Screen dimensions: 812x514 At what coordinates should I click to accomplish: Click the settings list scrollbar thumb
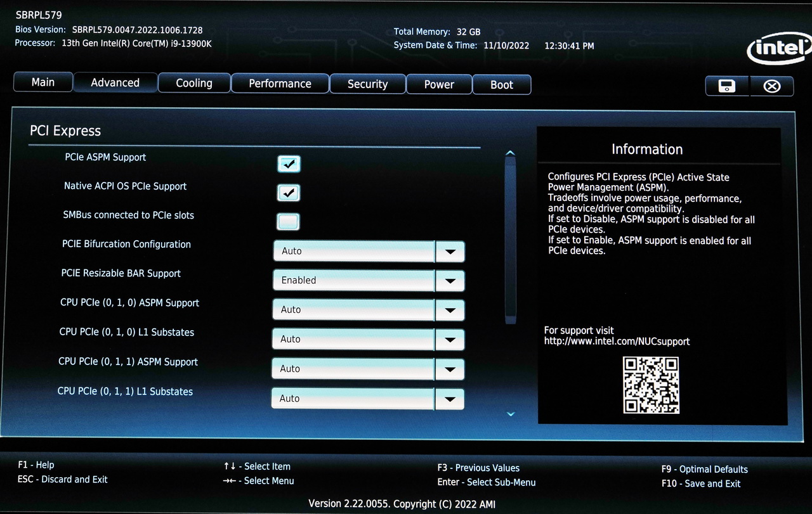[510, 240]
